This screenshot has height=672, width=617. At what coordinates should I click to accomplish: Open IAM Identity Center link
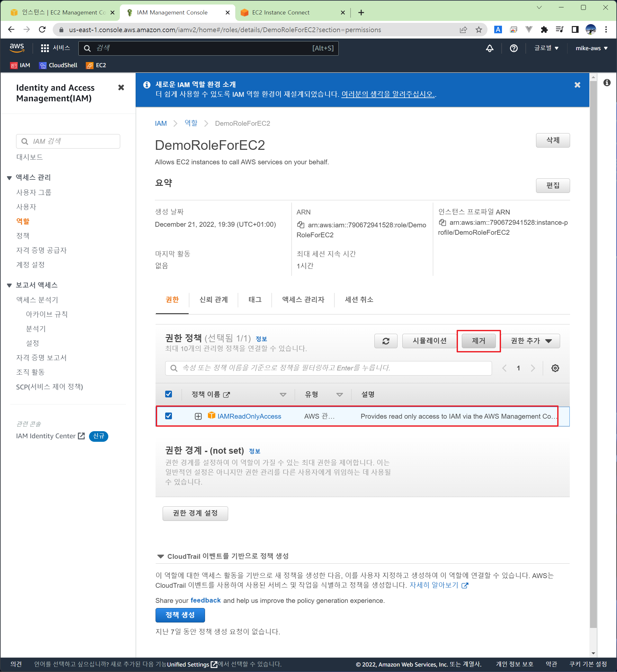point(50,436)
